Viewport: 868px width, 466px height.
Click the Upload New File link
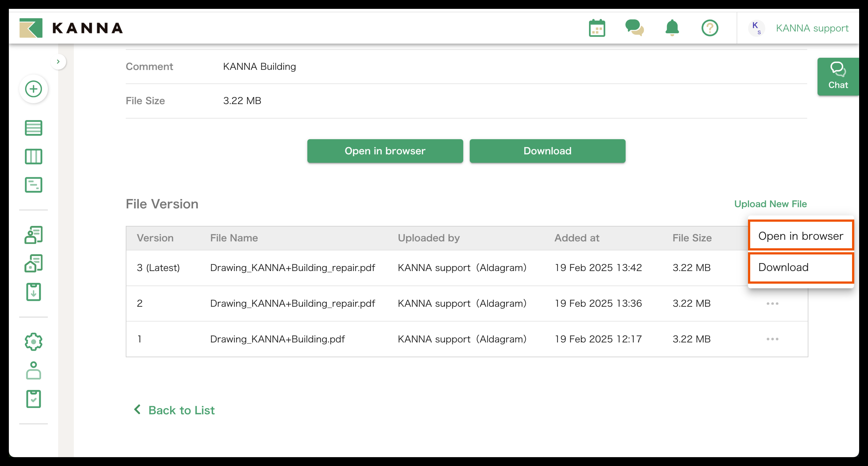770,204
